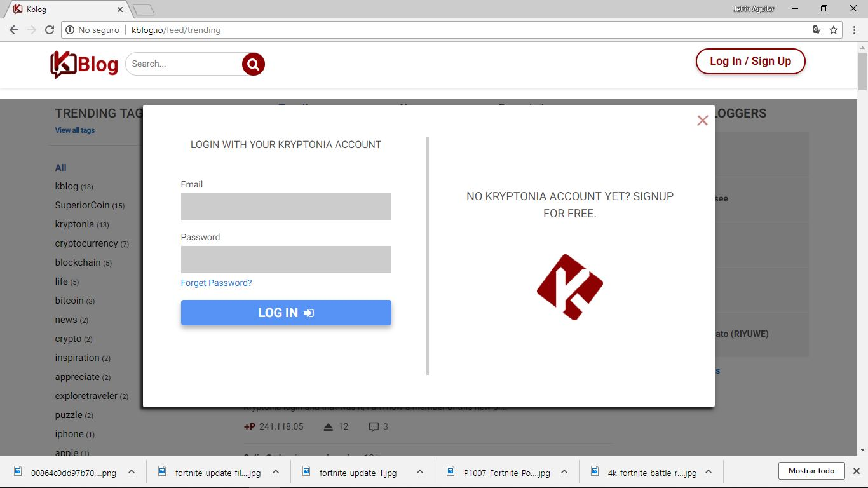This screenshot has width=868, height=488.
Task: Select the exploretraveler (2) tag
Action: 92,396
